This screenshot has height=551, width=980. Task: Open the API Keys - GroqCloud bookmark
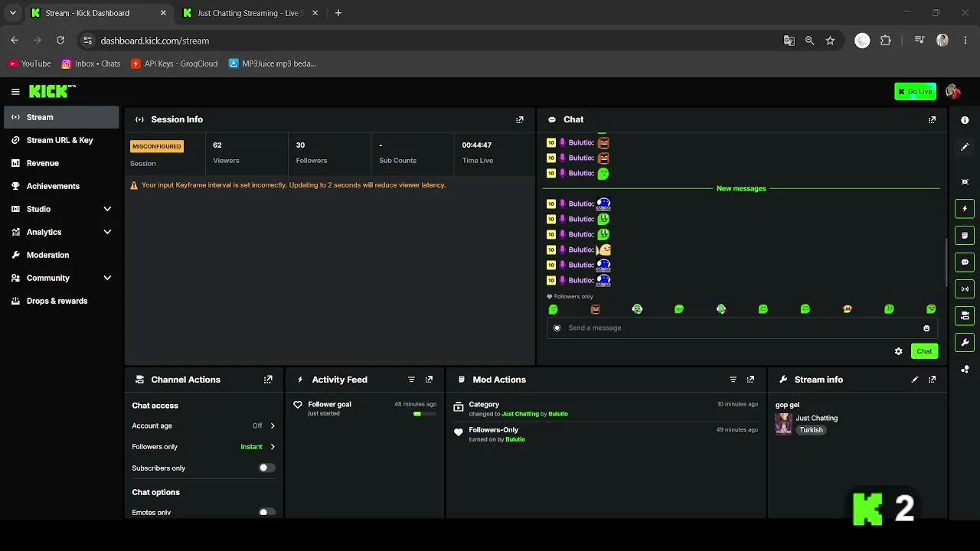[x=174, y=64]
